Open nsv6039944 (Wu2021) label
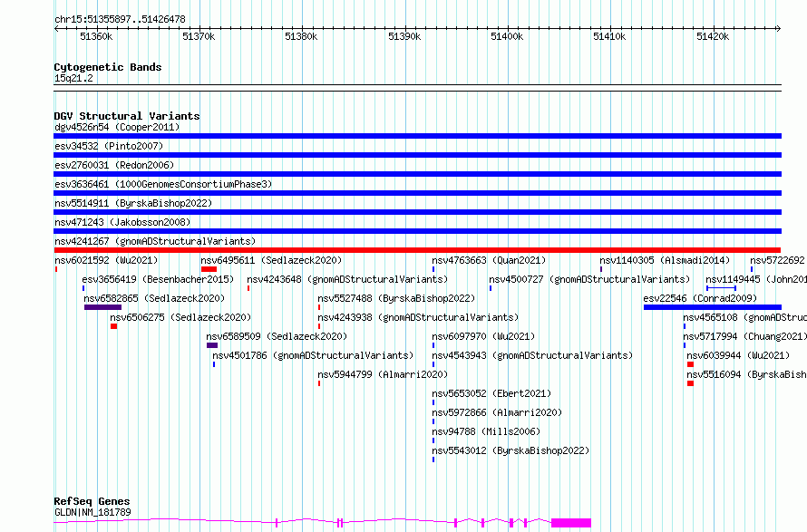 point(738,355)
